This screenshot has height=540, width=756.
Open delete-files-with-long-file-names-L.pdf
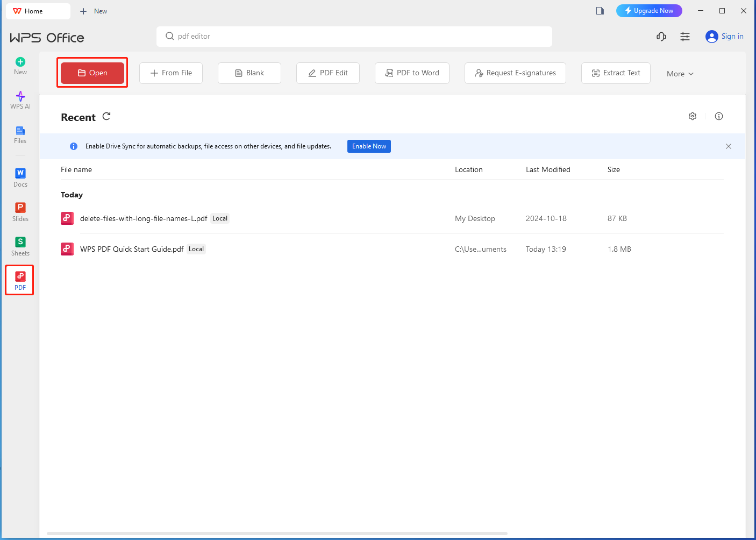144,218
